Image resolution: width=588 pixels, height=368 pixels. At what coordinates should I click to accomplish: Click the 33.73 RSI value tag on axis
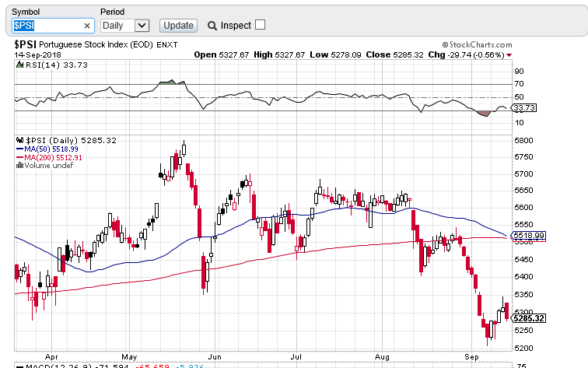pyautogui.click(x=525, y=108)
